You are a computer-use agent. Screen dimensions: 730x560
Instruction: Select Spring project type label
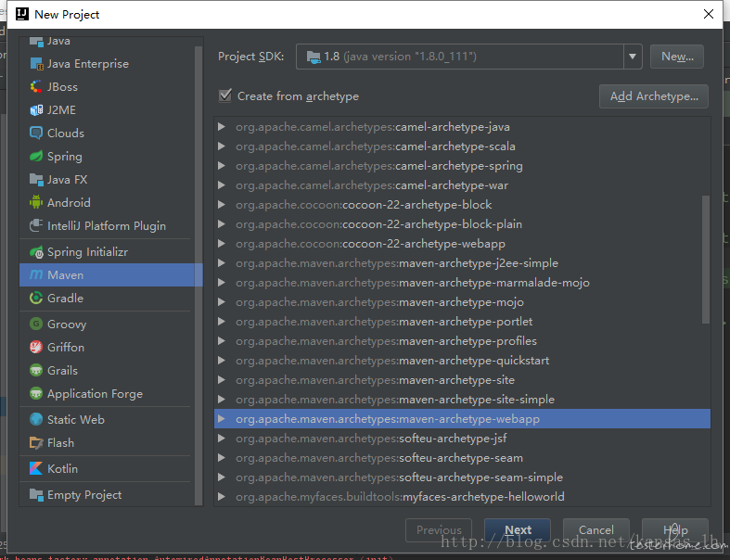tap(65, 157)
